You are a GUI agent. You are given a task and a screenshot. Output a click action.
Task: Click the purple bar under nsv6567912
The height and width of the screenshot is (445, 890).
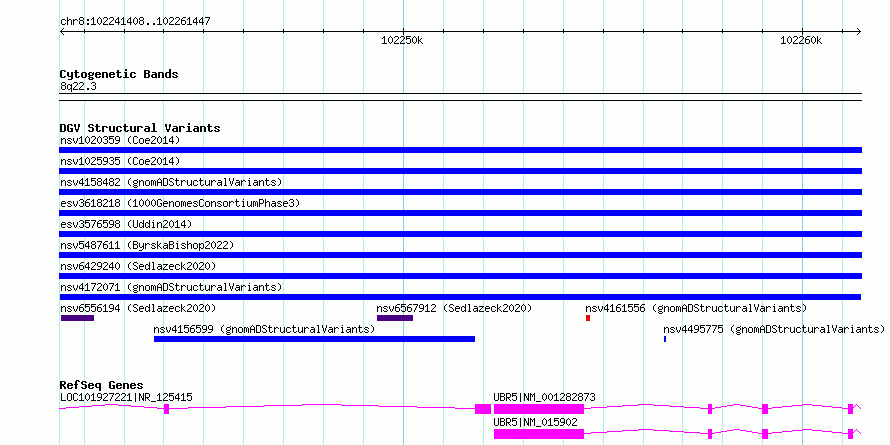click(394, 318)
